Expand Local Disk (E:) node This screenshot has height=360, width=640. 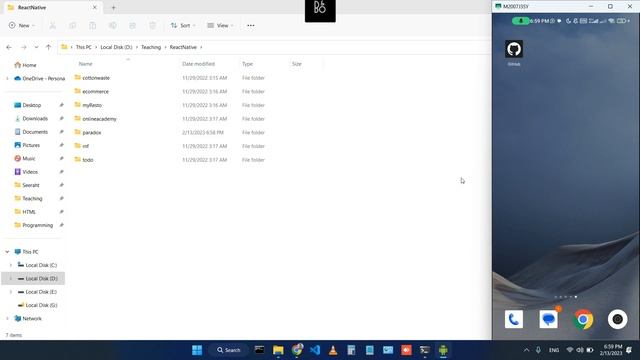coord(11,292)
